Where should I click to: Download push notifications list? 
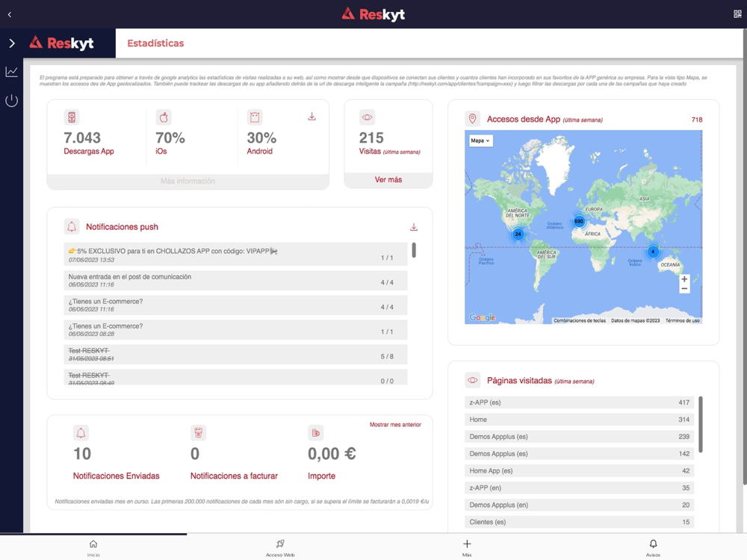414,227
